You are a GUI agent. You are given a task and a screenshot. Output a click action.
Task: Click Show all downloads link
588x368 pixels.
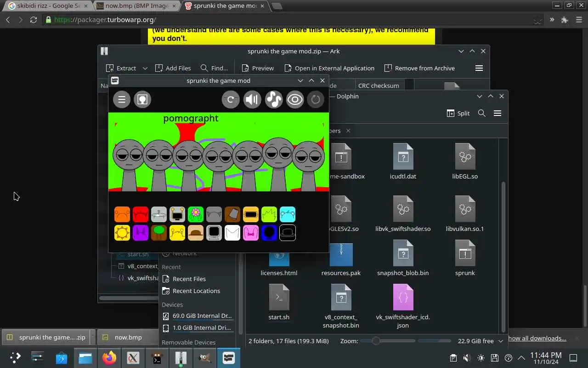(x=537, y=338)
